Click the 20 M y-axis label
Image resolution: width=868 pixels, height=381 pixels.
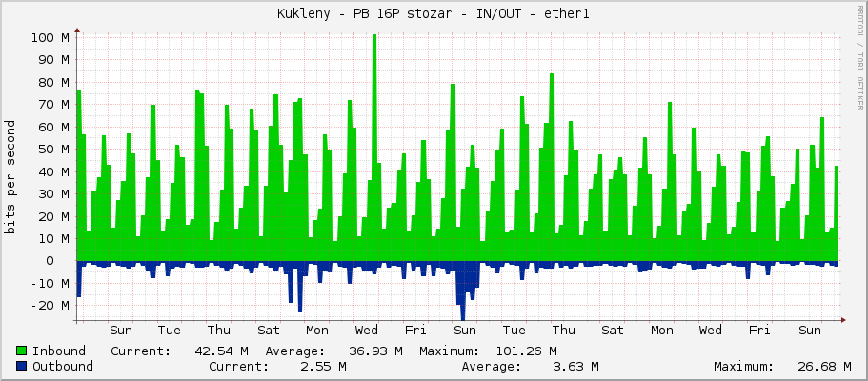click(53, 216)
